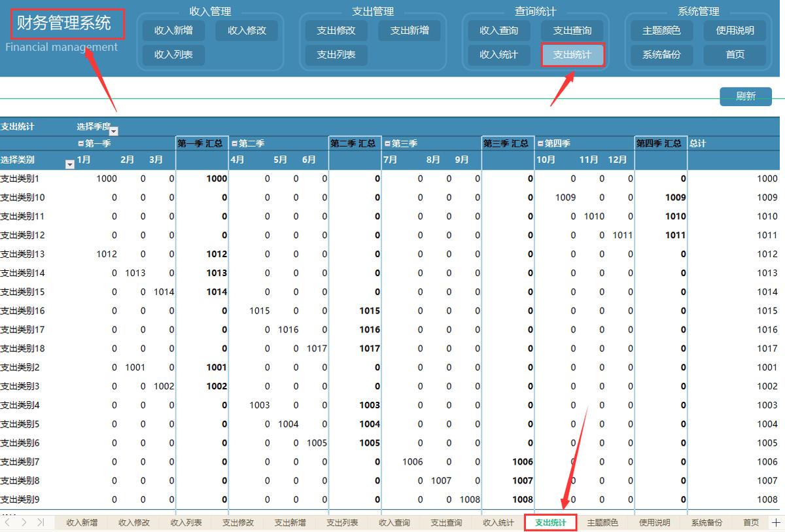Screen dimensions: 785x532
Task: Select the 支出类别1 total cell value 1000
Action: coord(769,178)
